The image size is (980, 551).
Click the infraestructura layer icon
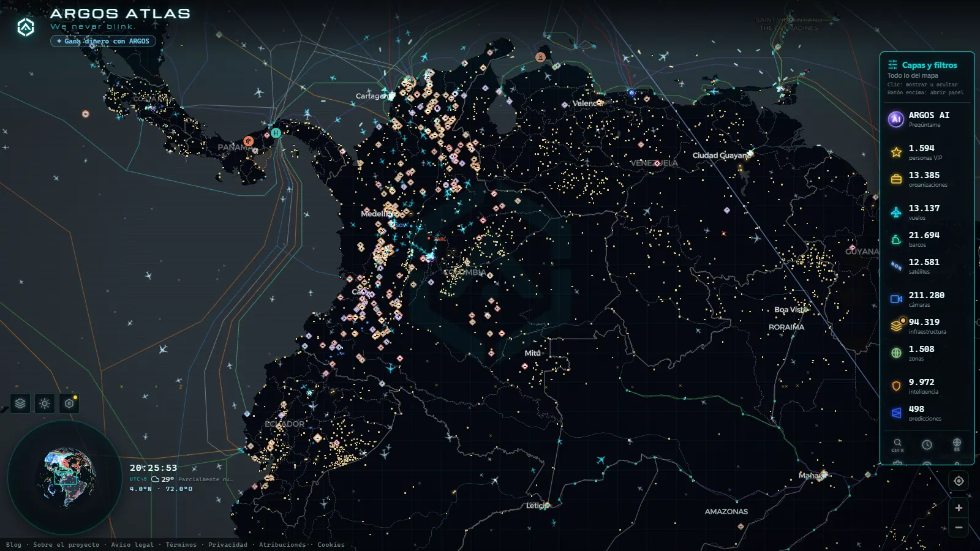point(896,326)
